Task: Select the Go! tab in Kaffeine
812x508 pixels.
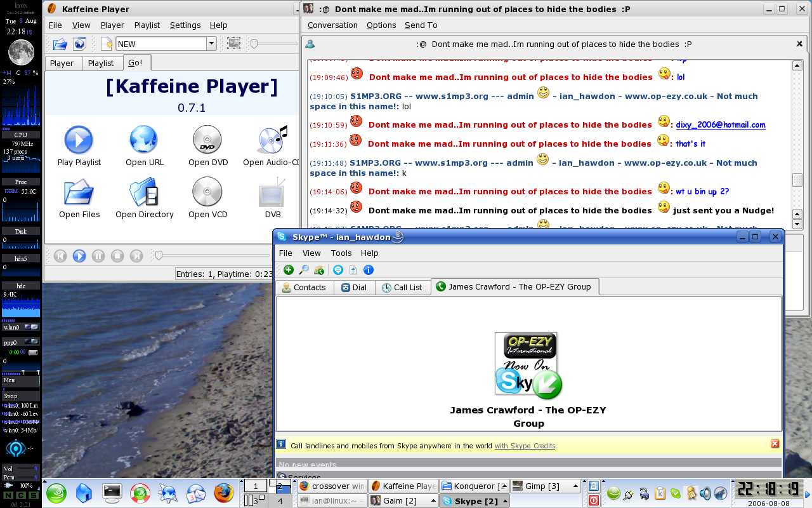Action: coord(135,62)
